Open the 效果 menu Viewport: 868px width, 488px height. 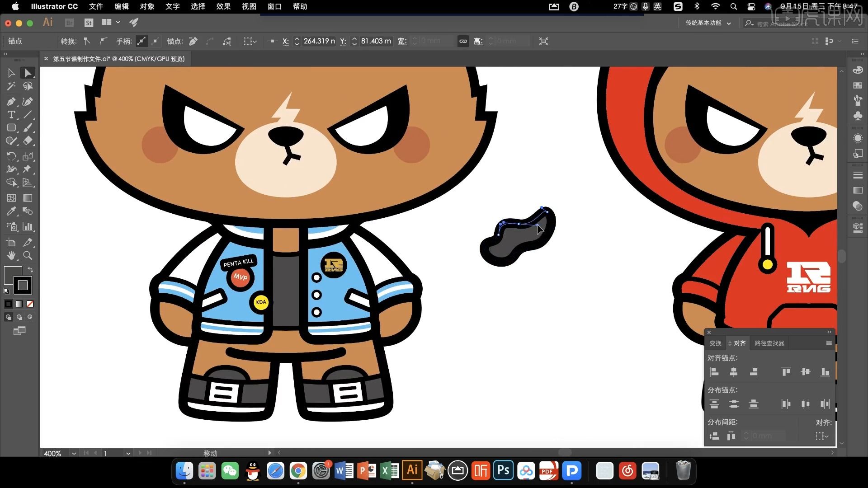click(x=223, y=6)
